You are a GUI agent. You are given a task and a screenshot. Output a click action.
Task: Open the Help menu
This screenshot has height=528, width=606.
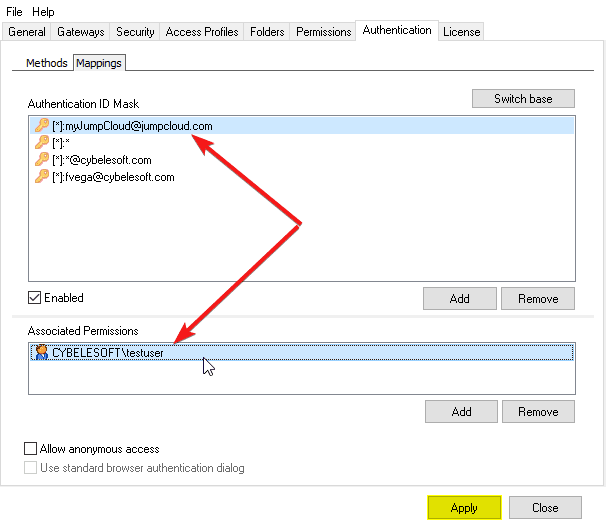(x=43, y=12)
